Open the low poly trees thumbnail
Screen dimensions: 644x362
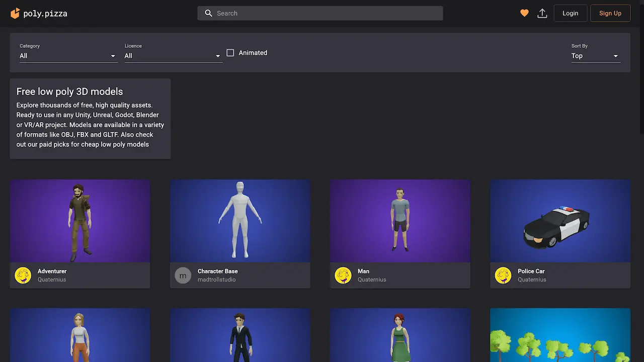click(560, 335)
